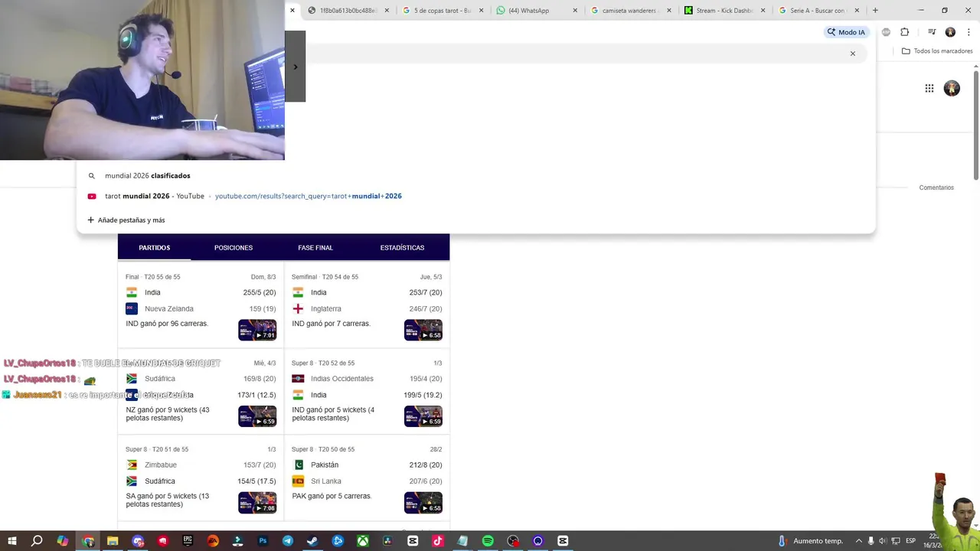
Task: Click Pakistán team name
Action: (325, 465)
